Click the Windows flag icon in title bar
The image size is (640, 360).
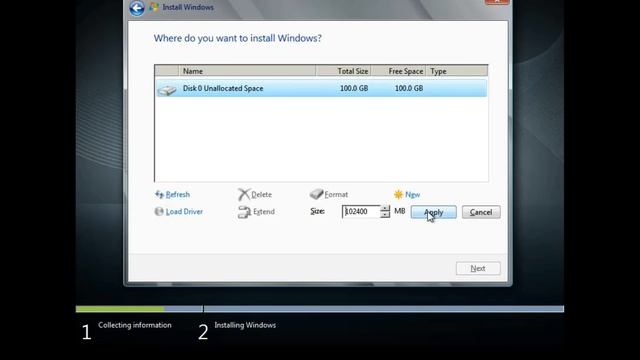coord(154,7)
